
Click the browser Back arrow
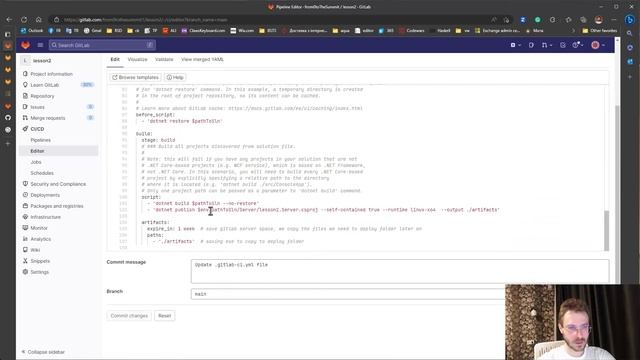click(x=9, y=20)
